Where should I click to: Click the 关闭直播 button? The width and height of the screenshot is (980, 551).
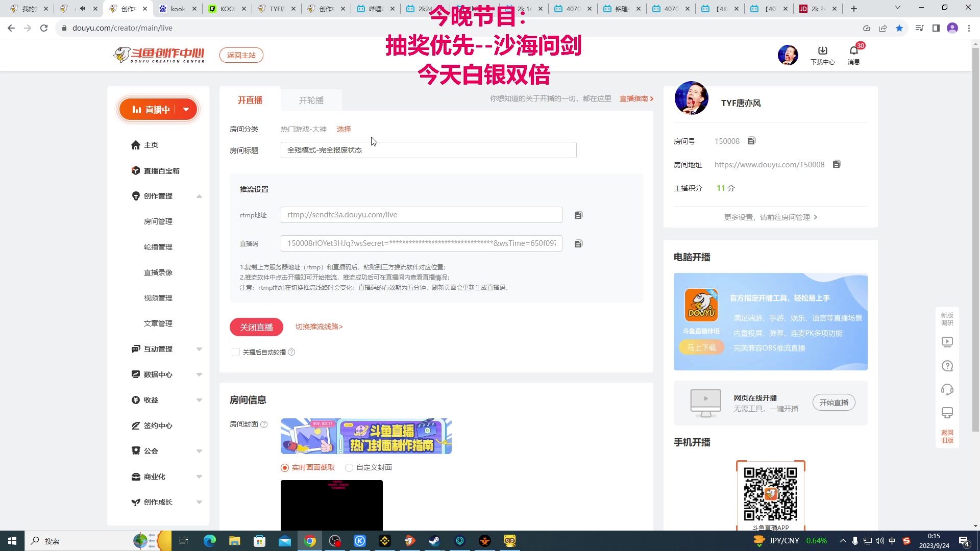(x=256, y=327)
